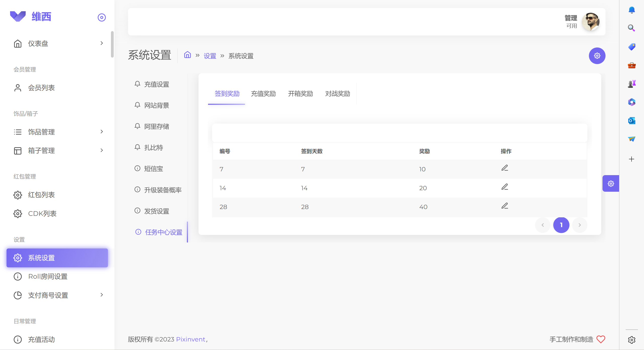Click the home icon in breadcrumb
644x350 pixels.
(187, 55)
